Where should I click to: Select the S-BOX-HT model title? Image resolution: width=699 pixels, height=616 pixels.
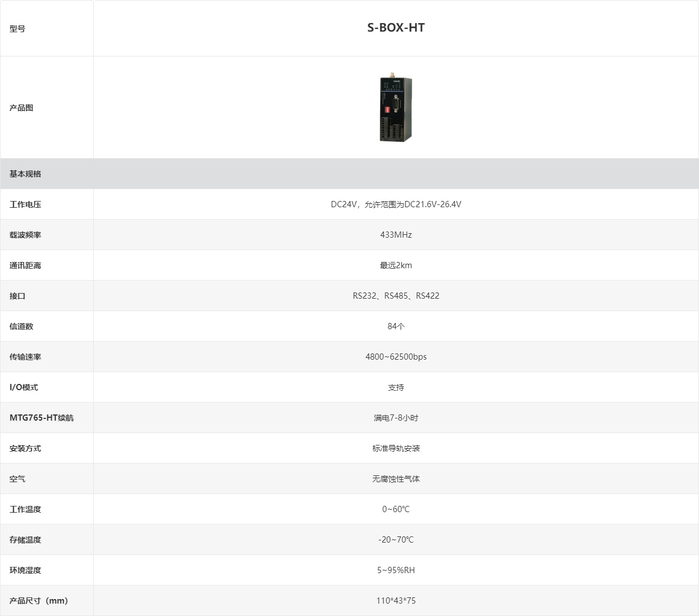coord(396,28)
